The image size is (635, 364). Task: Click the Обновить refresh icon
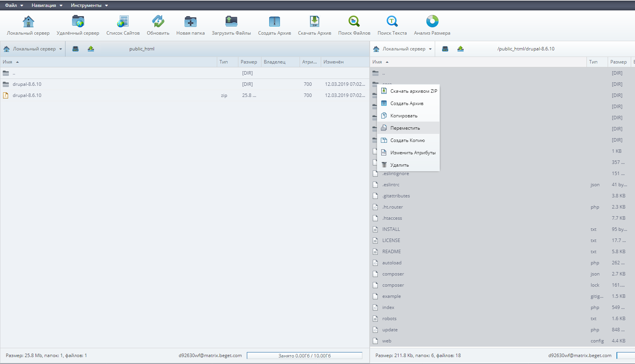(158, 22)
